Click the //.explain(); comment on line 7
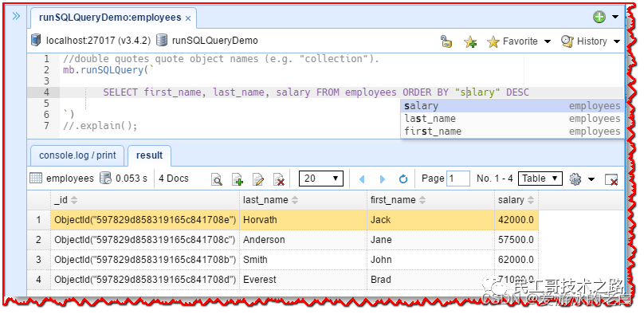644x314 pixels. click(100, 126)
